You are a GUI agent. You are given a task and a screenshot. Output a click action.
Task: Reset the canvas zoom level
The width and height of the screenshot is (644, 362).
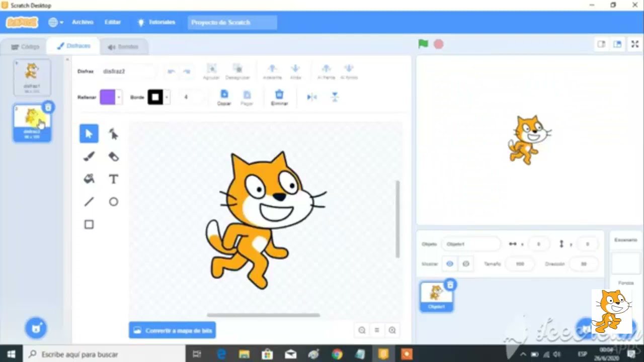[x=377, y=330]
